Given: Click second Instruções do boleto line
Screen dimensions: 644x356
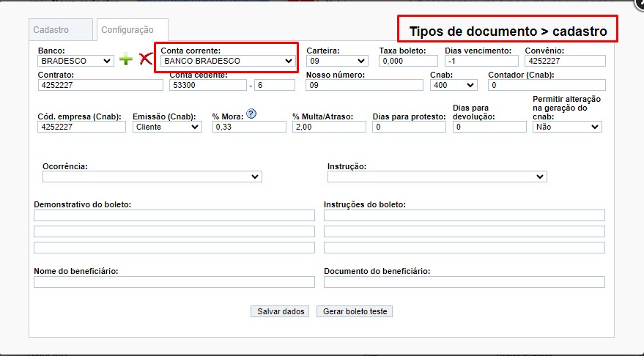Looking at the screenshot, I should (465, 231).
